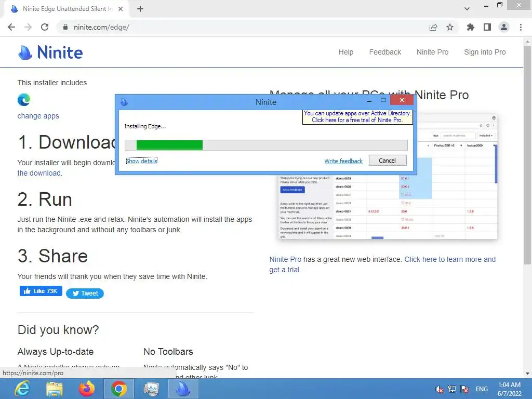Switch to Chrome in the taskbar
This screenshot has height=399, width=532.
tap(119, 389)
